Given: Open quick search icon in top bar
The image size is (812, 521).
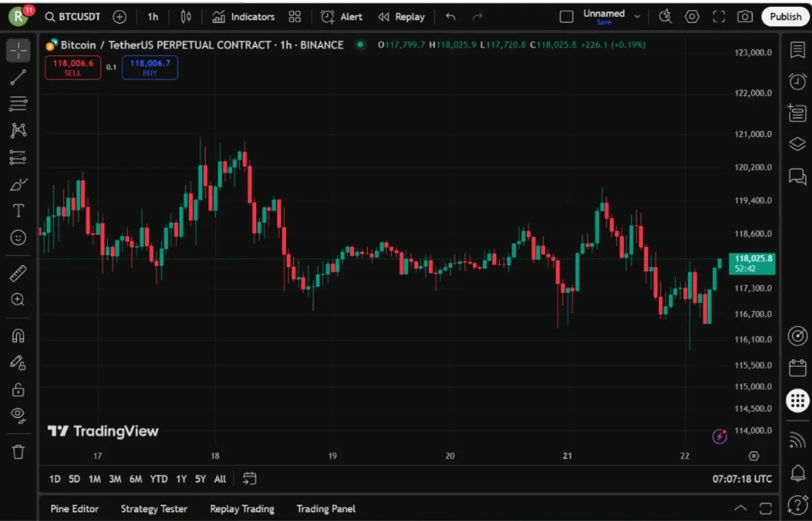Looking at the screenshot, I should 666,17.
